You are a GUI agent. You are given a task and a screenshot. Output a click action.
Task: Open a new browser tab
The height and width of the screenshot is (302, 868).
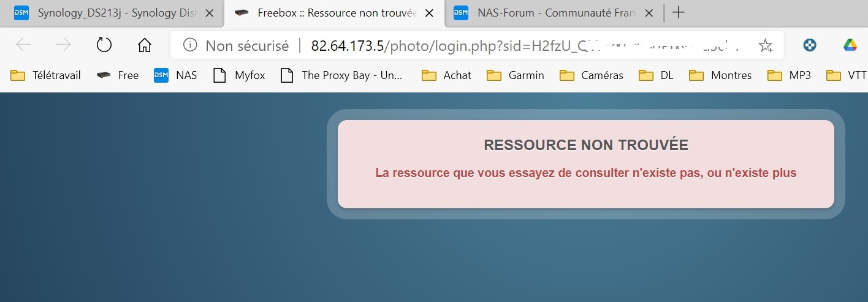tap(678, 13)
